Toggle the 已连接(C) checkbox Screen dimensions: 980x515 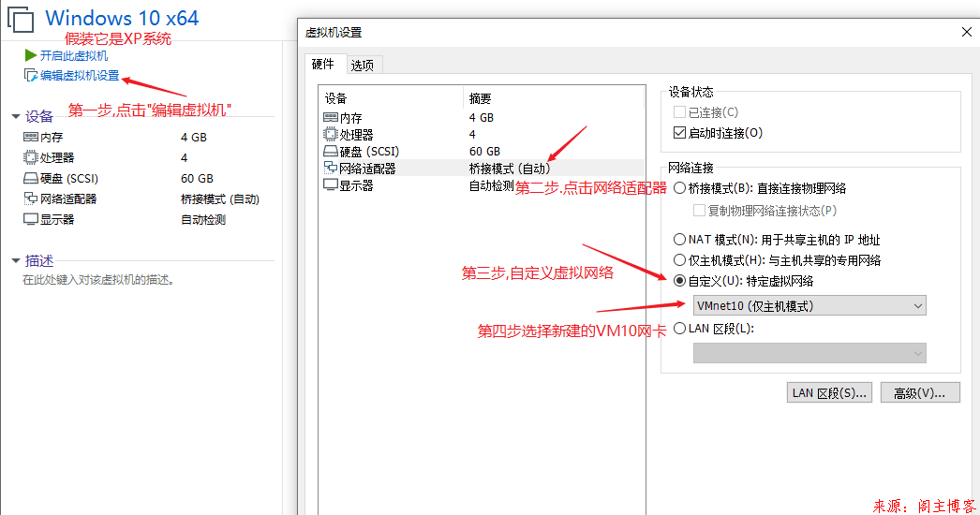679,112
